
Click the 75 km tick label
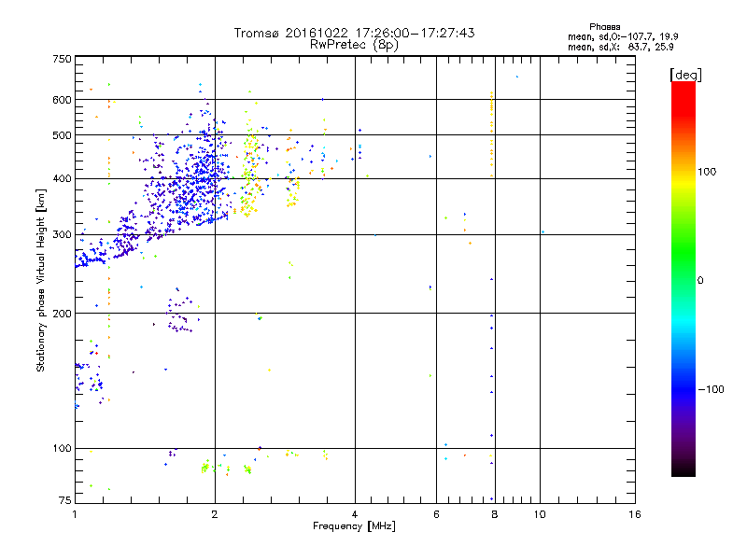(65, 500)
